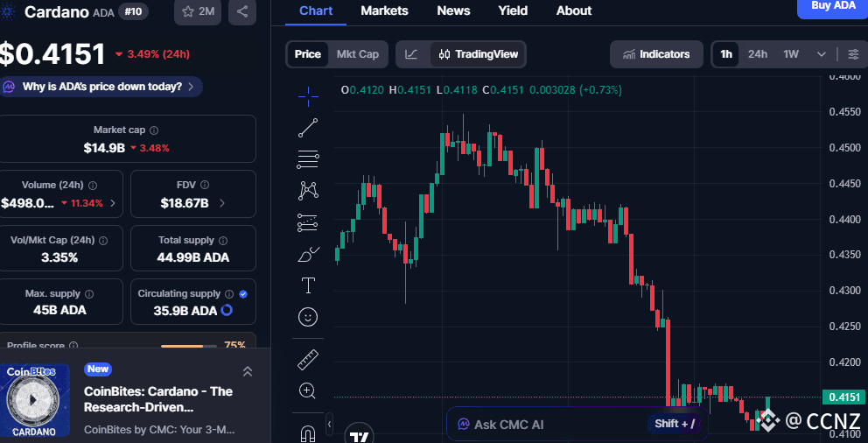The image size is (868, 443).
Task: Select the trend line drawing tool
Action: pyautogui.click(x=308, y=127)
